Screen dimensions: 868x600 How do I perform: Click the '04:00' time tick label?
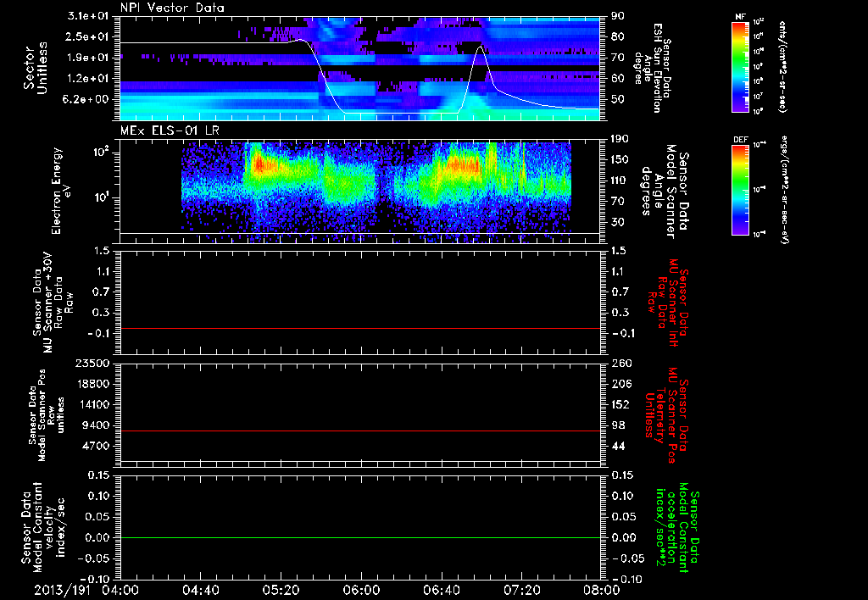pyautogui.click(x=120, y=590)
